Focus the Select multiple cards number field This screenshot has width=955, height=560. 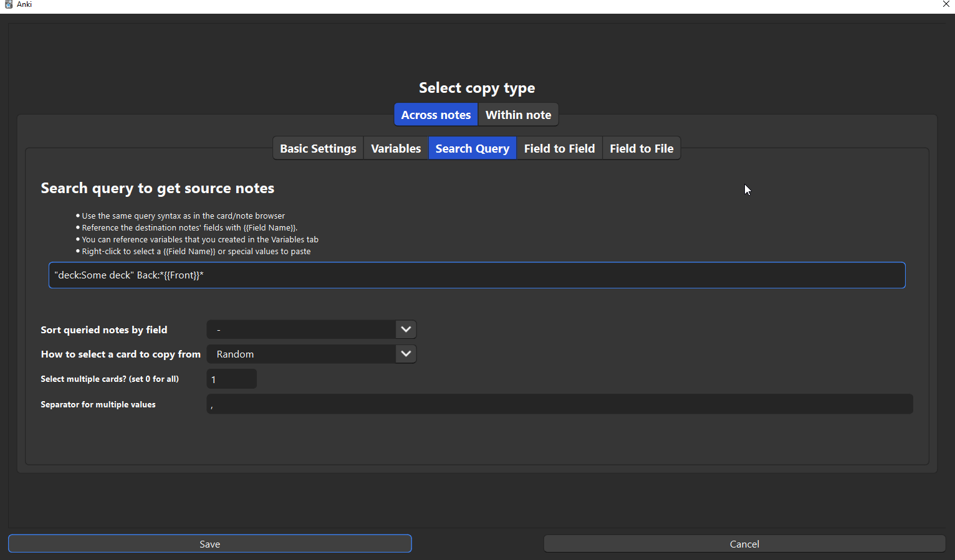coord(231,379)
